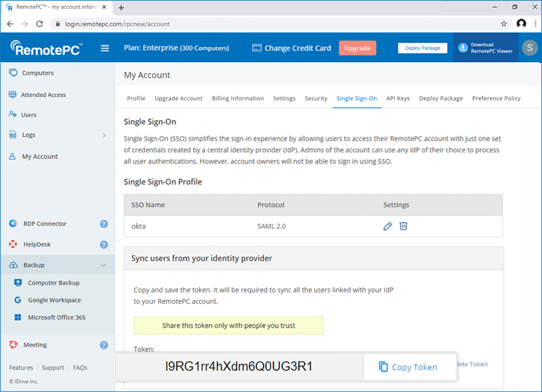This screenshot has width=542, height=392.
Task: Reload the page in browser
Action: 40,24
